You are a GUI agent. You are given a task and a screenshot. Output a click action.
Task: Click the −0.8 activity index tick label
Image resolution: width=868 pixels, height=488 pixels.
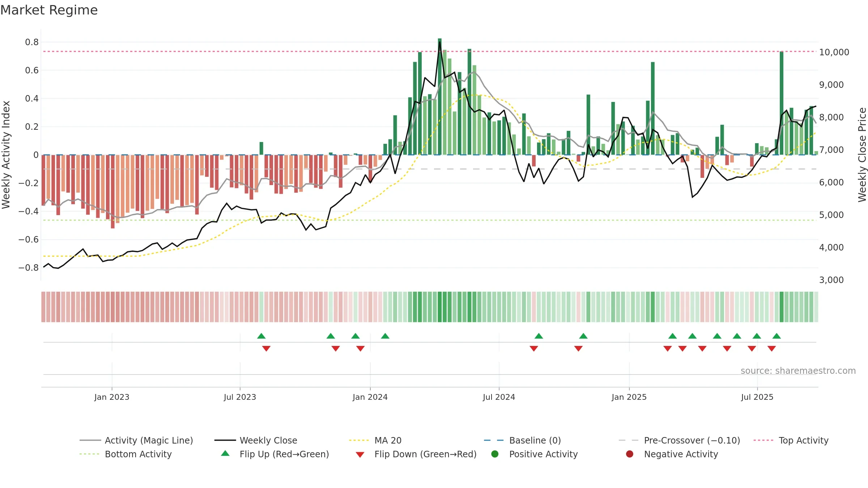pyautogui.click(x=29, y=268)
